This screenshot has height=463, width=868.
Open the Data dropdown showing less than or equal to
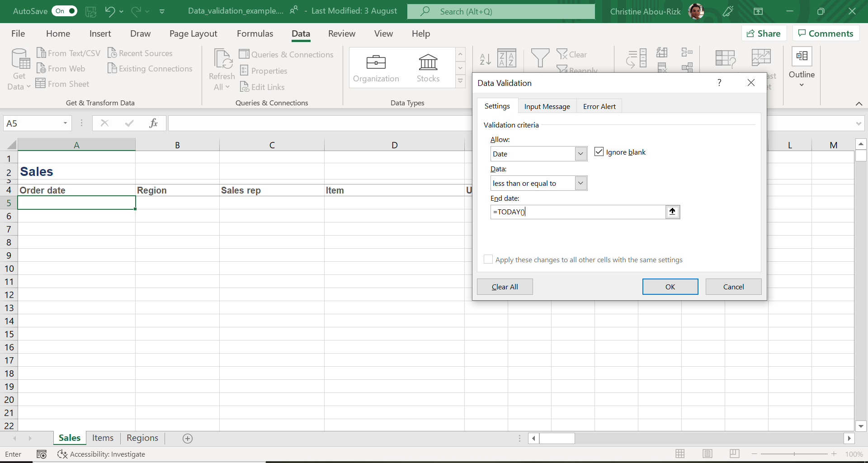tap(580, 183)
